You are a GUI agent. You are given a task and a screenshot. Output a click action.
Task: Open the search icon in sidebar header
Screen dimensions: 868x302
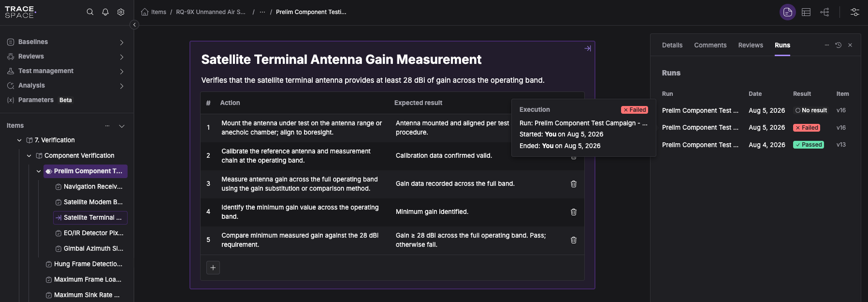coord(90,12)
